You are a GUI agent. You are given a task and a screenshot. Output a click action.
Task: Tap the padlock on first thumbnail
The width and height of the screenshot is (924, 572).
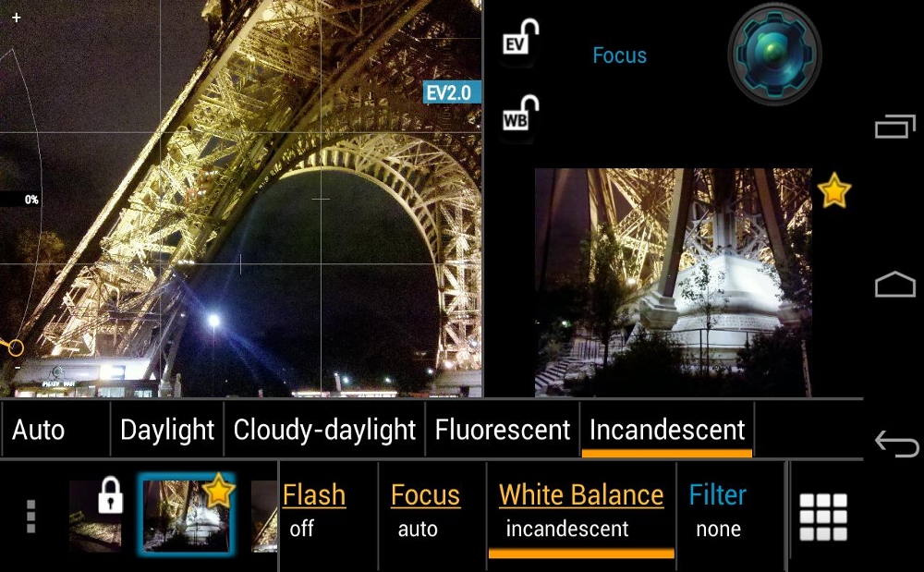coord(110,493)
